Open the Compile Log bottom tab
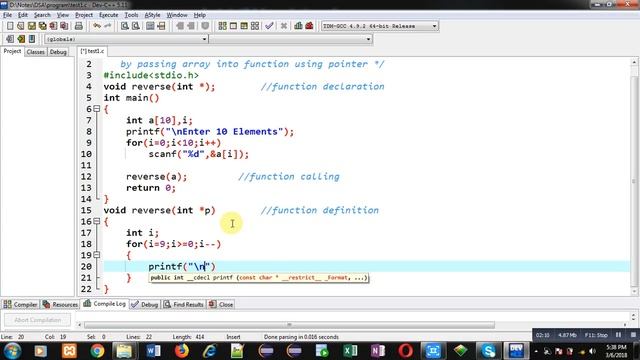Viewport: 640px width, 360px height. click(104, 304)
